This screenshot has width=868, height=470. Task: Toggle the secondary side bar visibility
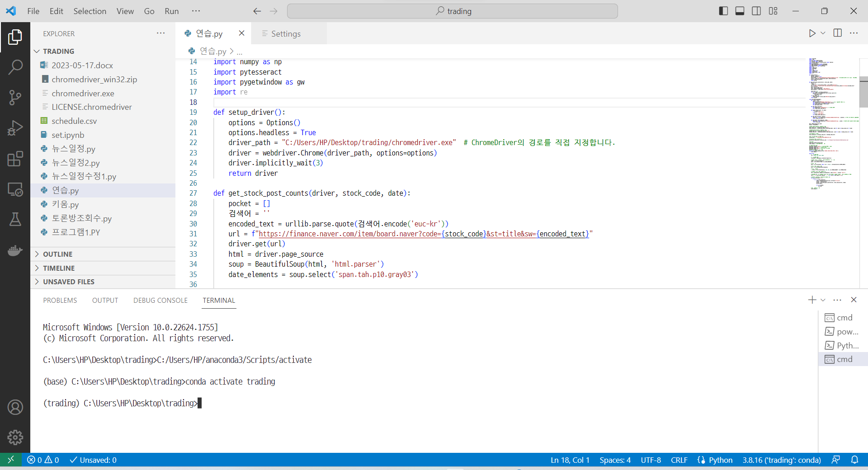click(x=756, y=11)
